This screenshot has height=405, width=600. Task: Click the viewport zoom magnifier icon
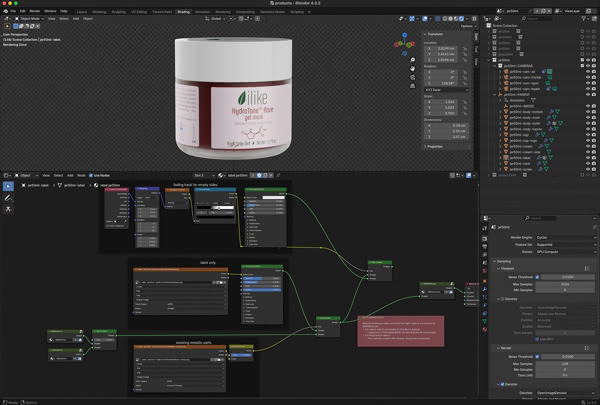pyautogui.click(x=412, y=60)
